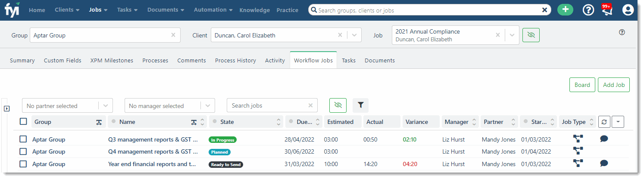
Task: Toggle the select-all checkbox in table header
Action: [23, 122]
